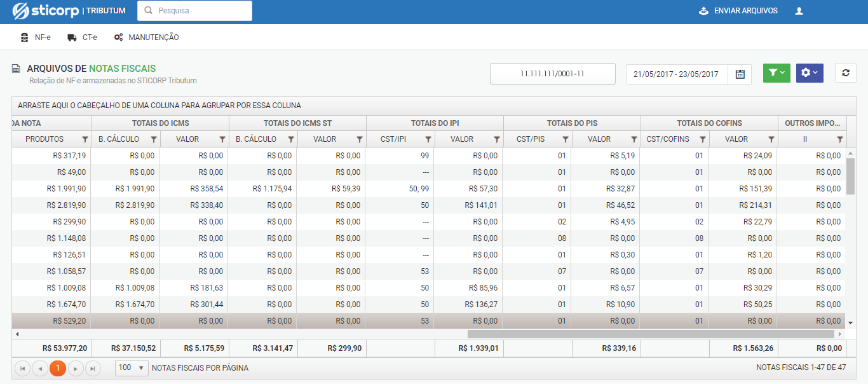Viewport: 868px width, 384px height.
Task: Open the NF-e menu
Action: (x=36, y=38)
